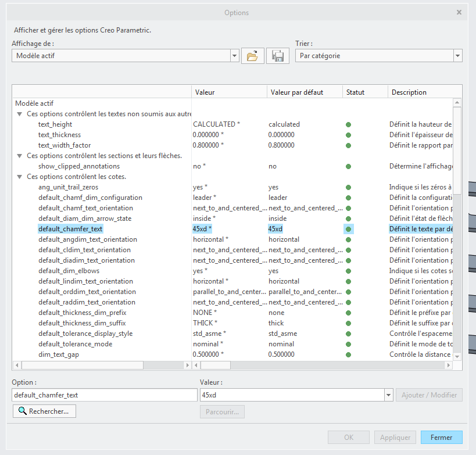The image size is (476, 455).
Task: Click the Statut column header
Action: pyautogui.click(x=365, y=92)
